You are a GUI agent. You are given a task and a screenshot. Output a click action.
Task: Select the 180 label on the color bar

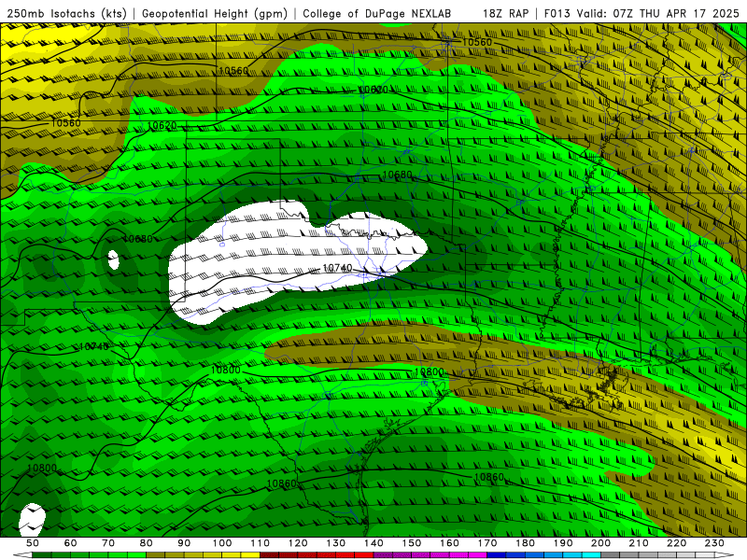point(525,543)
